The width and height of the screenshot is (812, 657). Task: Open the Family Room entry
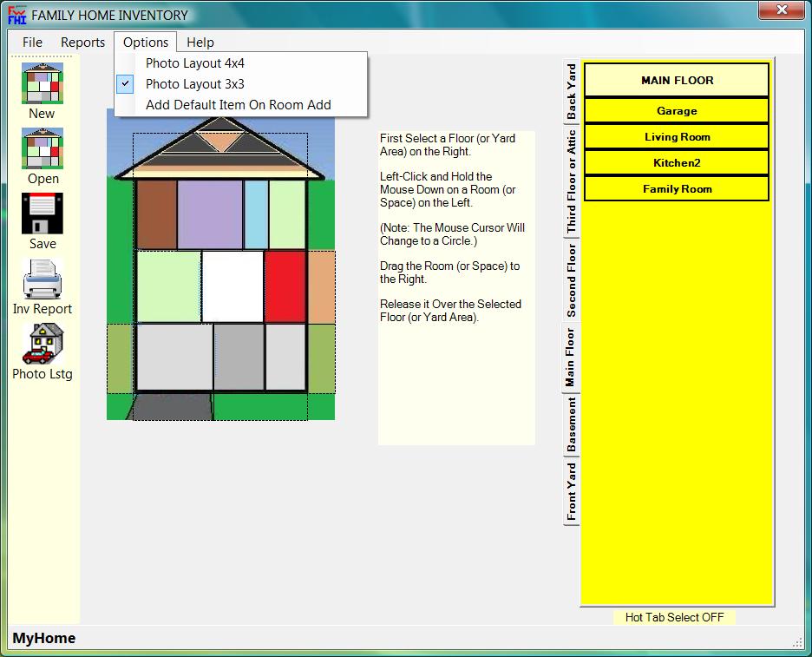coord(677,188)
